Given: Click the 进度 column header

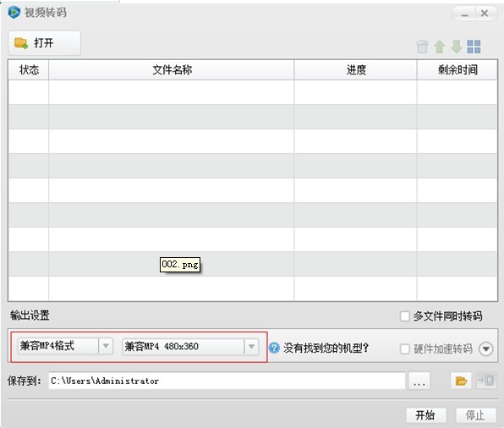Looking at the screenshot, I should [x=355, y=69].
